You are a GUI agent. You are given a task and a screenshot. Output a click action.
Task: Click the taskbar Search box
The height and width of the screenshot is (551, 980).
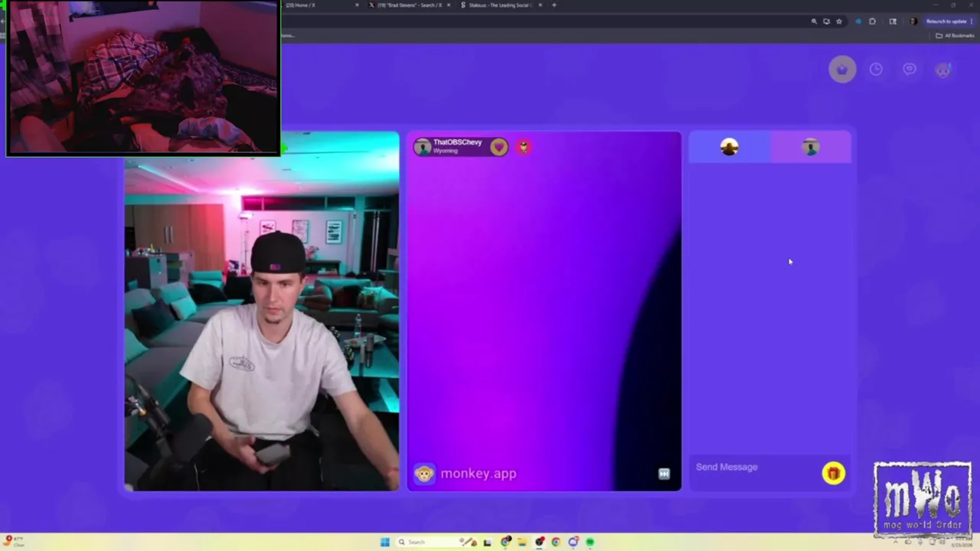coord(436,542)
